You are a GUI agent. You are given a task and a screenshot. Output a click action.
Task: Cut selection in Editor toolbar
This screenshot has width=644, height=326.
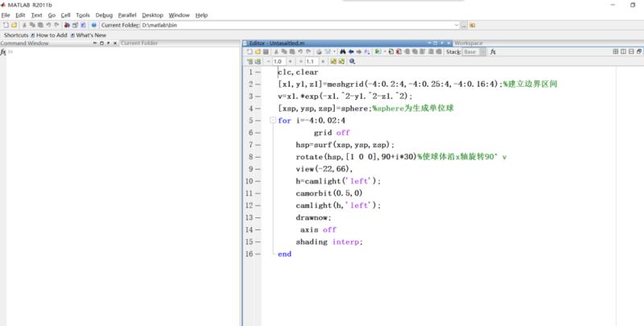pos(276,52)
